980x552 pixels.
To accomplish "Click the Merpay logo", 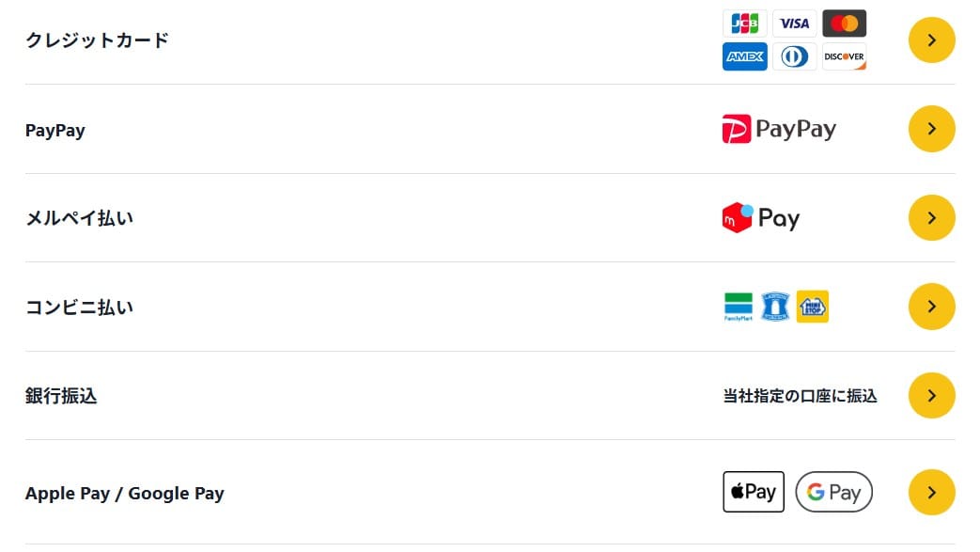I will coord(761,218).
